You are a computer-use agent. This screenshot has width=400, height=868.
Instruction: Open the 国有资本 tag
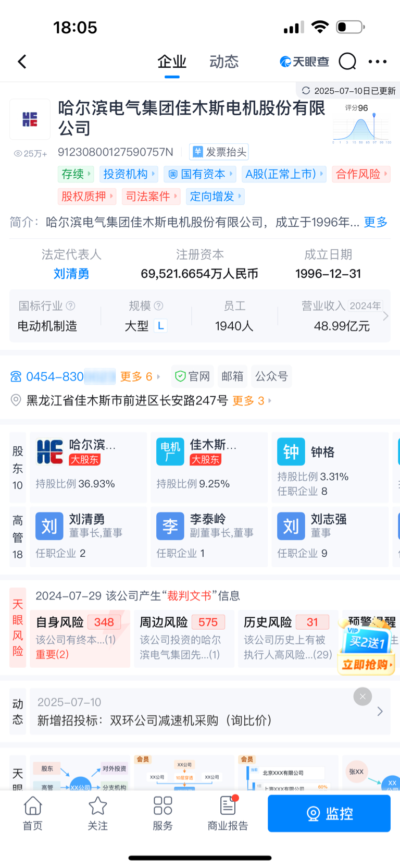pos(200,174)
